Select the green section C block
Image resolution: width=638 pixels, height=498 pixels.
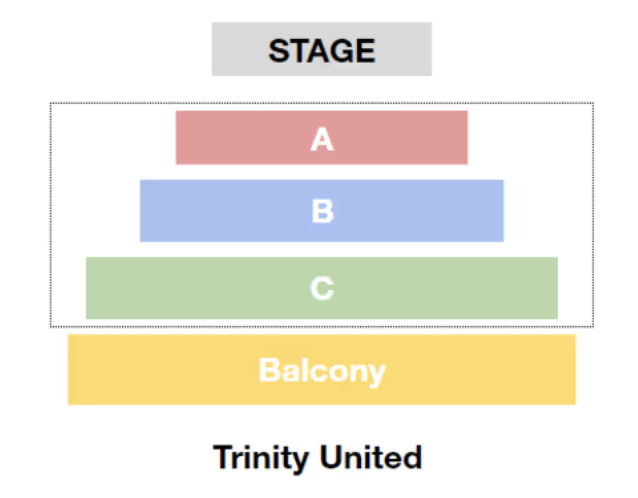(321, 288)
